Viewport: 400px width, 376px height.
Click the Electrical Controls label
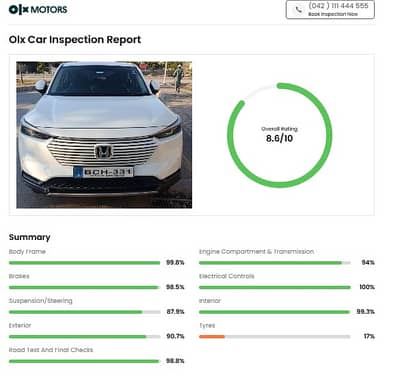click(x=227, y=276)
